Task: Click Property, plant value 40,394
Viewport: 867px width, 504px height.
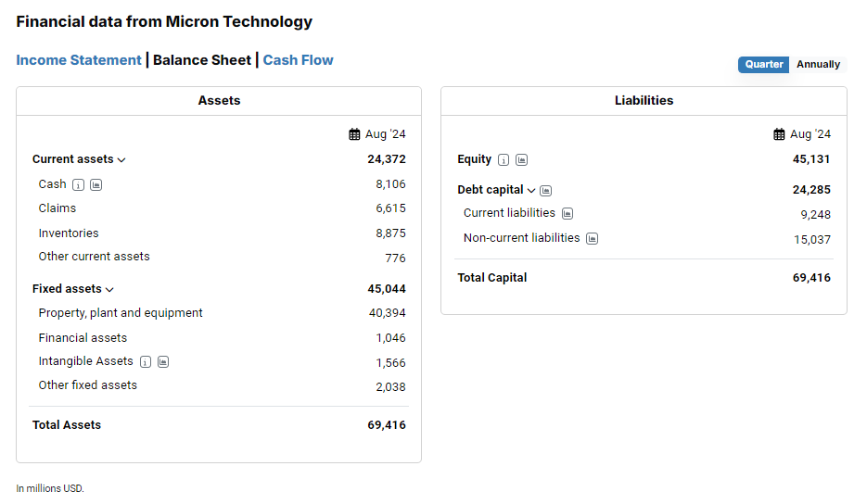Action: tap(387, 313)
